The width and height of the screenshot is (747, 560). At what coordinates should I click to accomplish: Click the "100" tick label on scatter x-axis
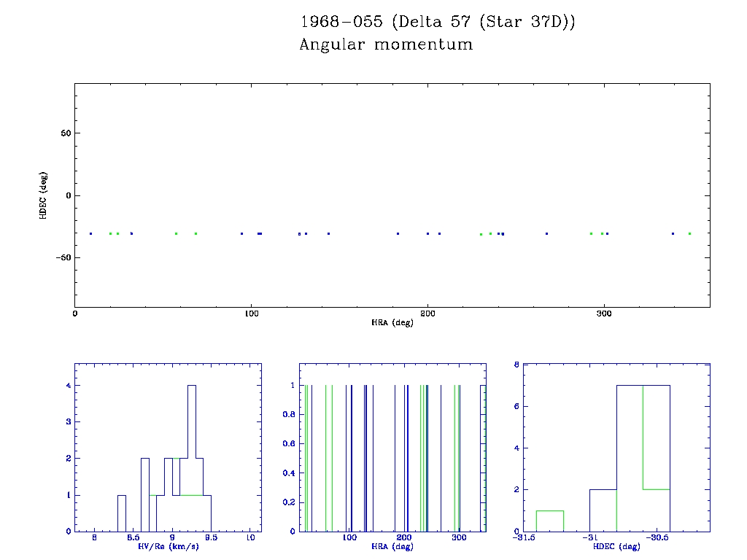[x=251, y=314]
